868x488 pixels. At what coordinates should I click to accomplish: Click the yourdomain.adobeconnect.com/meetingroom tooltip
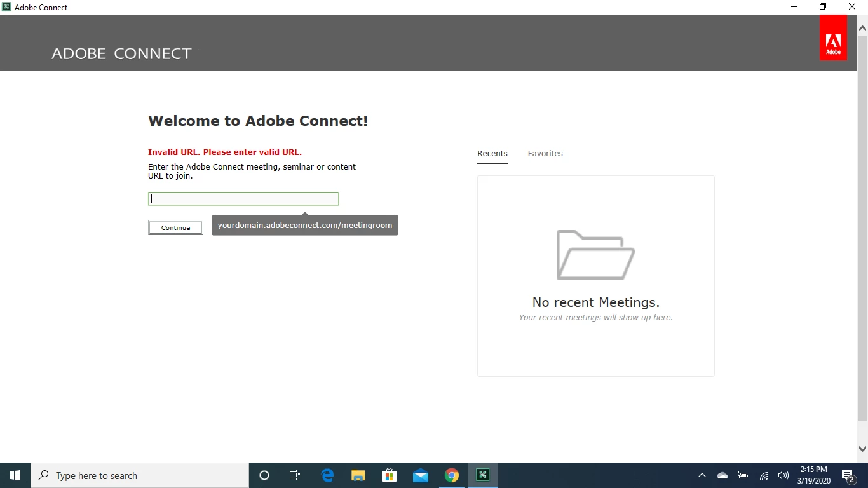[x=305, y=225]
